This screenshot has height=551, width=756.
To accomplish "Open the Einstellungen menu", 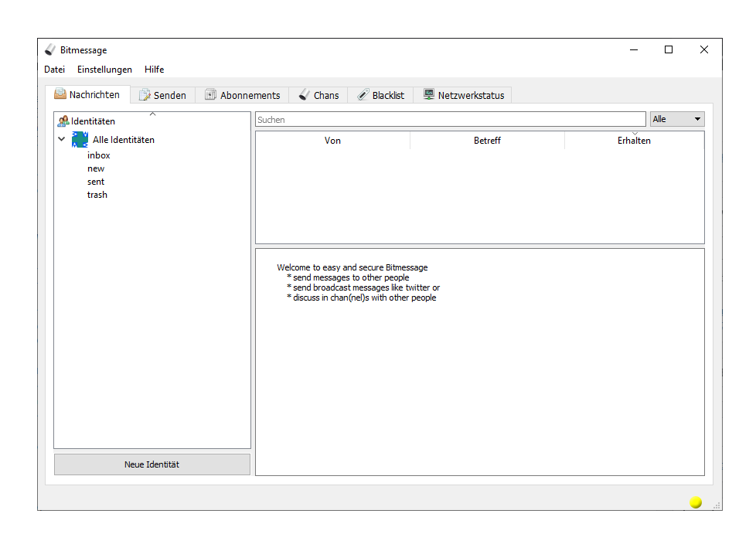I will click(x=104, y=70).
